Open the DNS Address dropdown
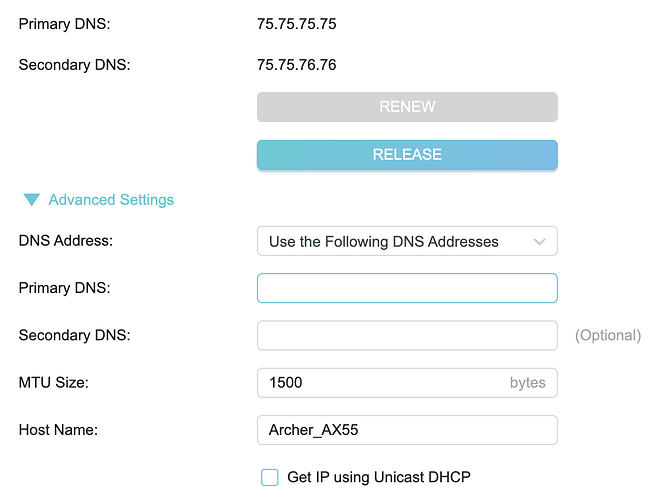Viewport: 660px width, 499px height. (406, 241)
